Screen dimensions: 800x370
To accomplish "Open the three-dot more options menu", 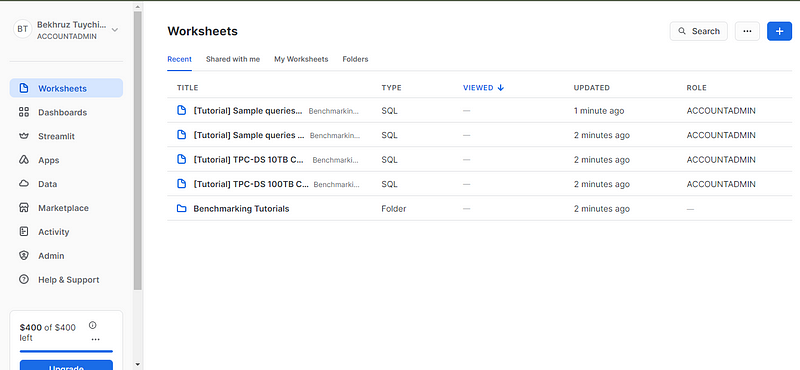I will pyautogui.click(x=747, y=31).
